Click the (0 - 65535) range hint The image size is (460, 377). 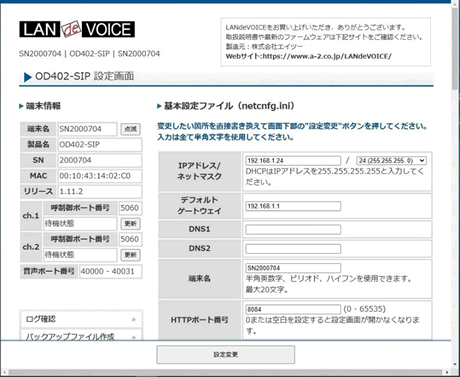coord(364,309)
